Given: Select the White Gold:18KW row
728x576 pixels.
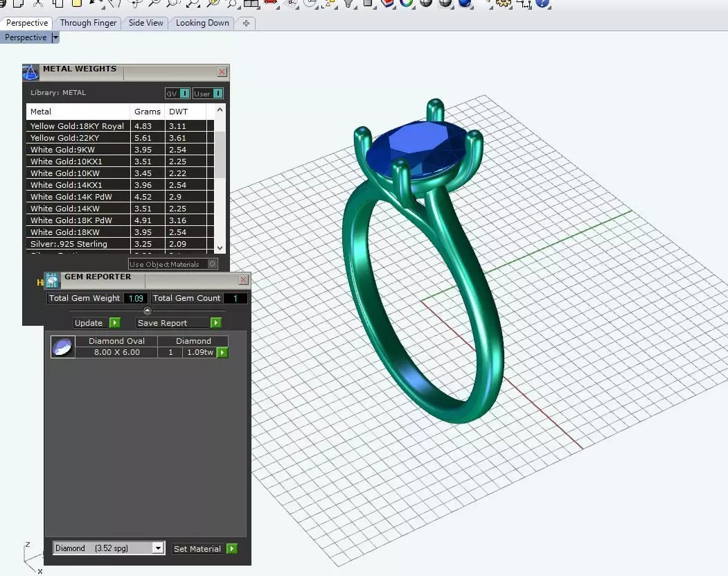Looking at the screenshot, I should click(x=121, y=232).
